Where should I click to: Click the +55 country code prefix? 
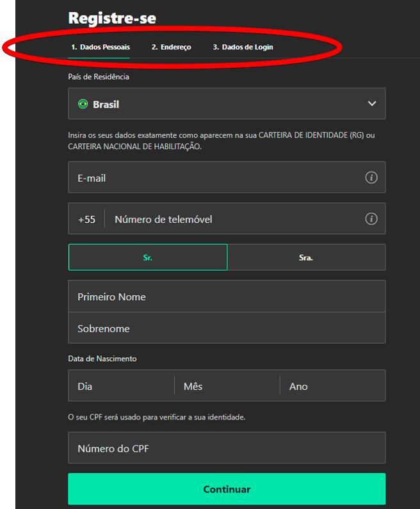pos(86,220)
